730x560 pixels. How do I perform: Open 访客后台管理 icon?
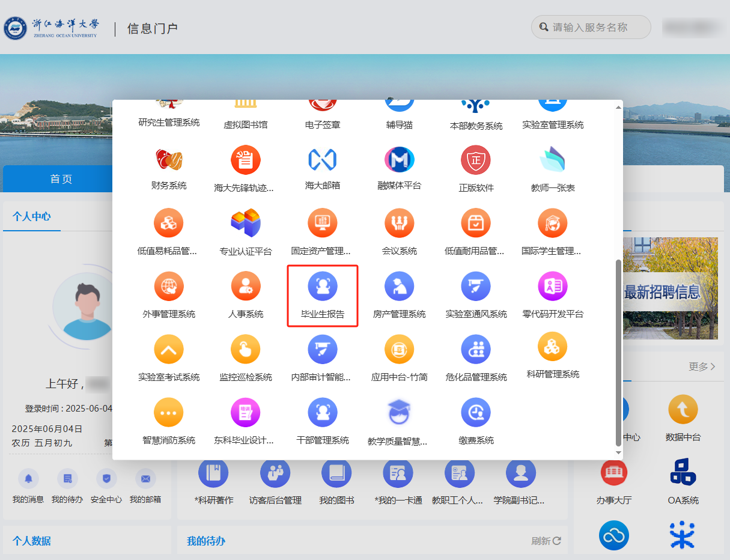point(275,473)
